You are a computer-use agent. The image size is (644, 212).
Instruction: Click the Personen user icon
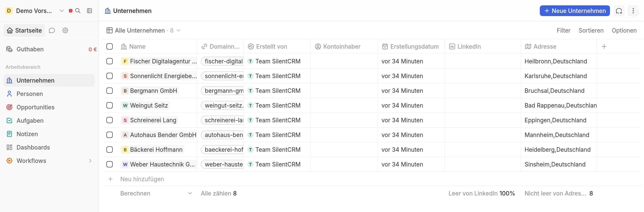9,94
